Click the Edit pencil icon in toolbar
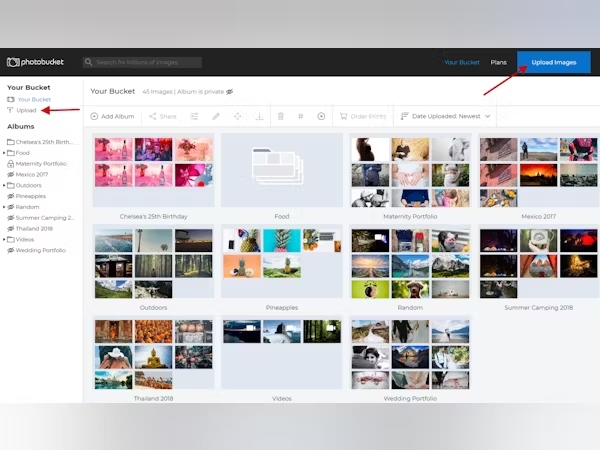 [x=216, y=116]
